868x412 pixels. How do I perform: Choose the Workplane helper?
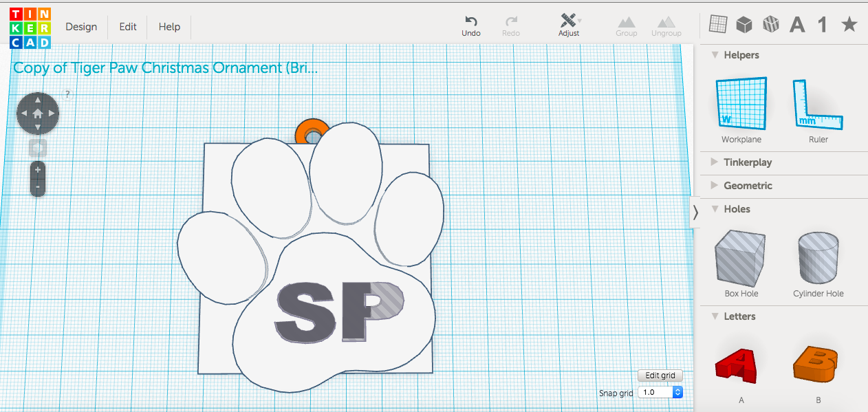point(741,107)
